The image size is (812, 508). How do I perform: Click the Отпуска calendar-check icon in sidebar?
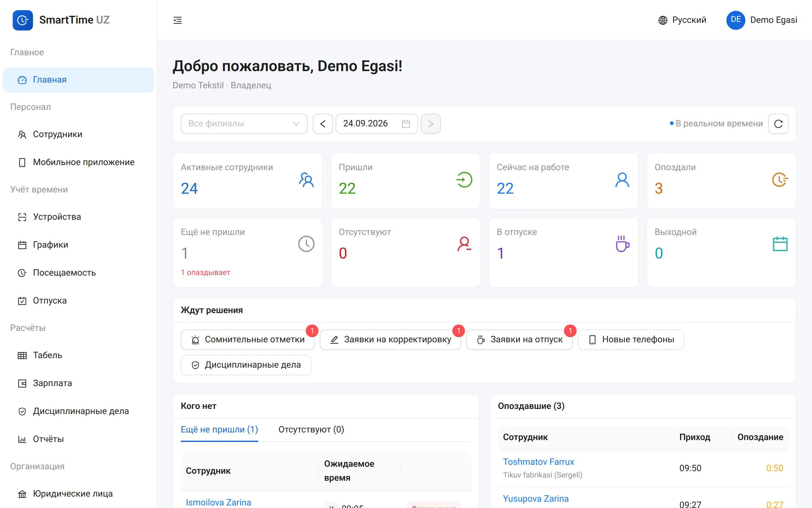22,301
